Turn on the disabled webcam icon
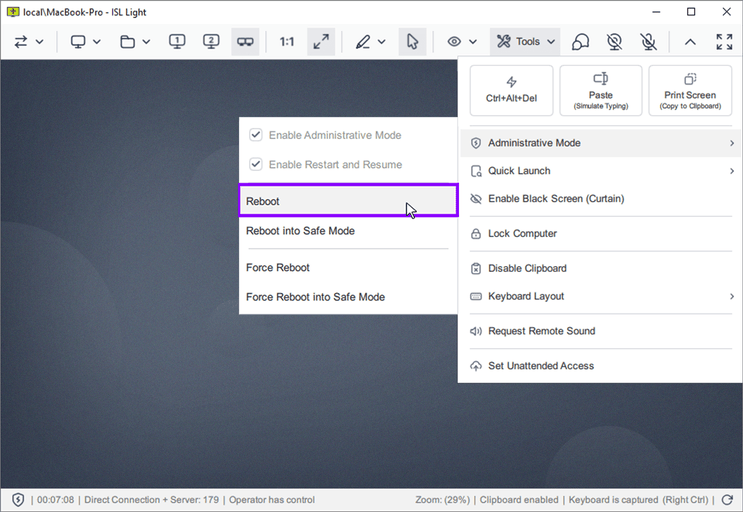Viewport: 743px width, 512px height. pyautogui.click(x=615, y=42)
